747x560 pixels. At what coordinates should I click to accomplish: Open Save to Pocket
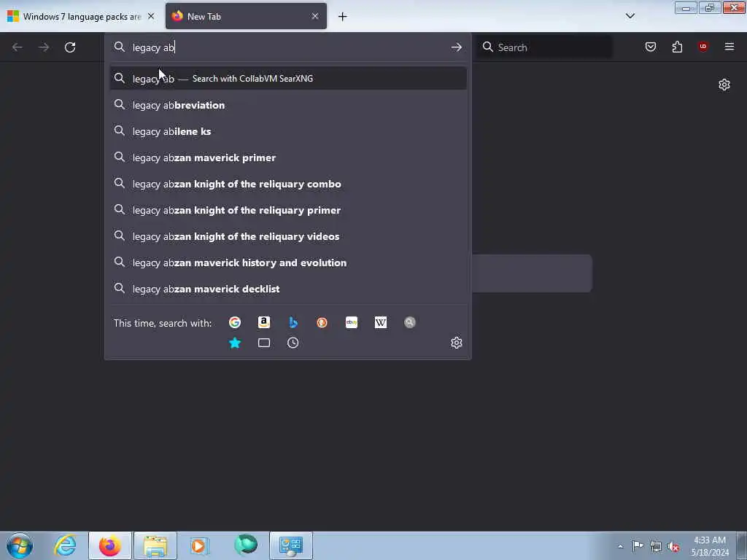pos(651,47)
